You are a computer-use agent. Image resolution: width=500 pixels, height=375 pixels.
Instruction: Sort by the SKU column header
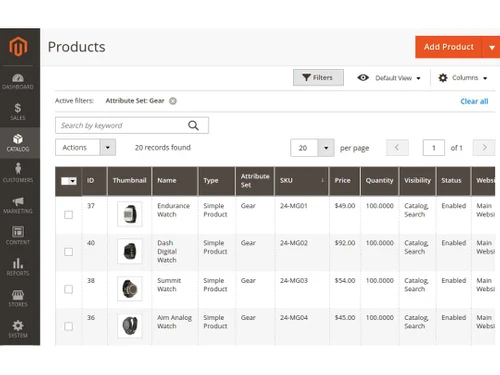(301, 181)
